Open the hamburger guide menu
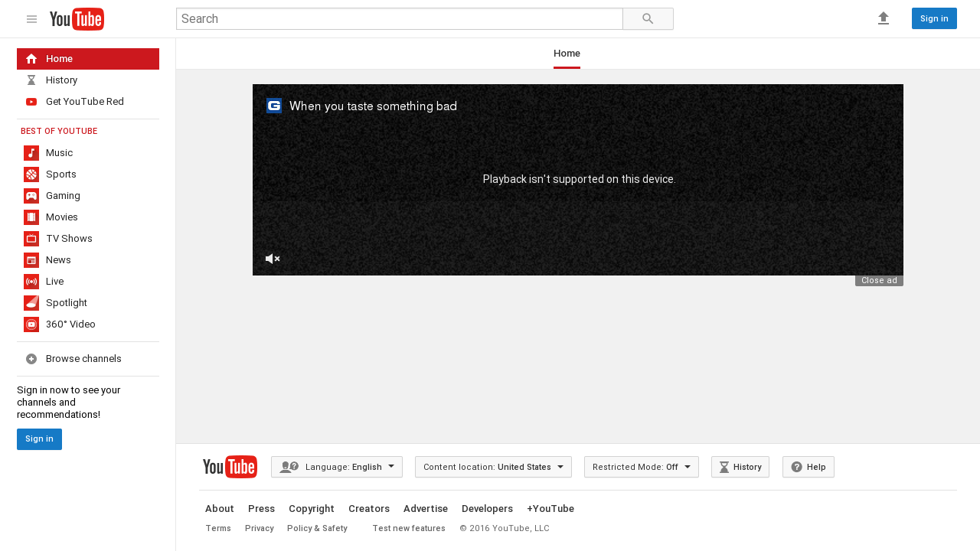 coord(31,19)
